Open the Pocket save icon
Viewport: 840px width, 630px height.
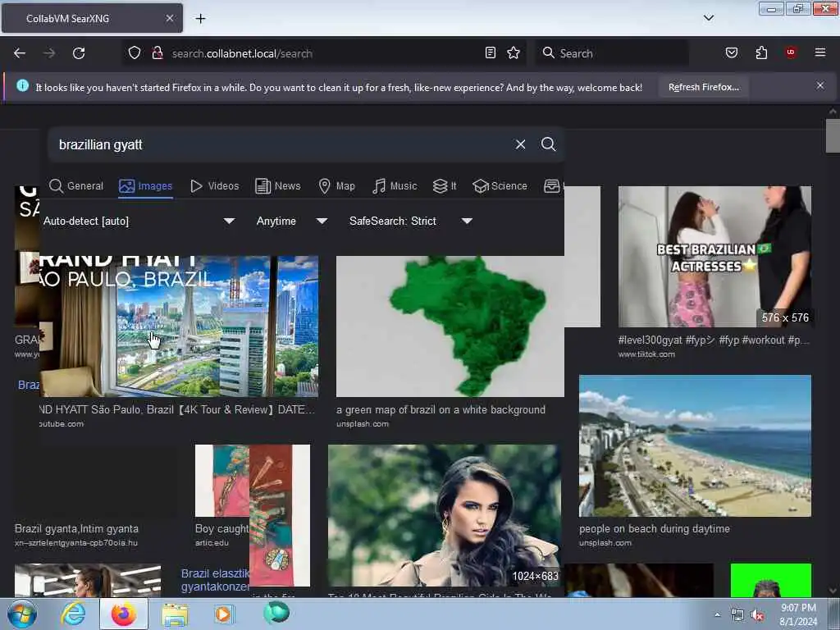(731, 52)
